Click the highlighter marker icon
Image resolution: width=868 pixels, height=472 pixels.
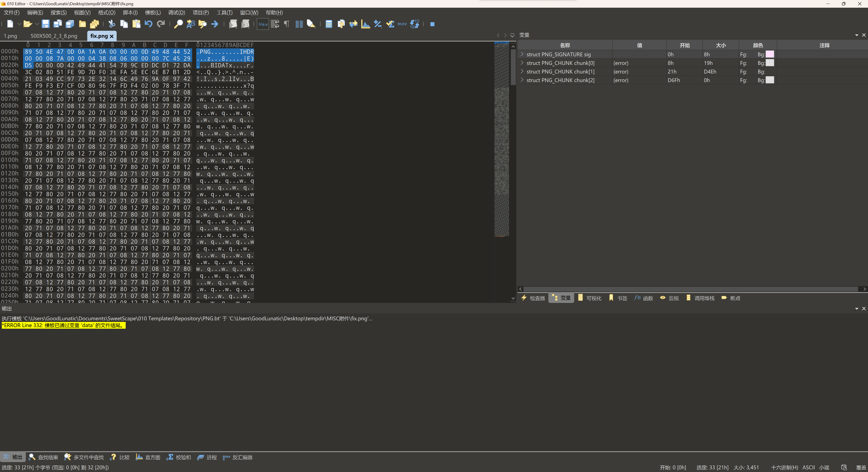(311, 24)
